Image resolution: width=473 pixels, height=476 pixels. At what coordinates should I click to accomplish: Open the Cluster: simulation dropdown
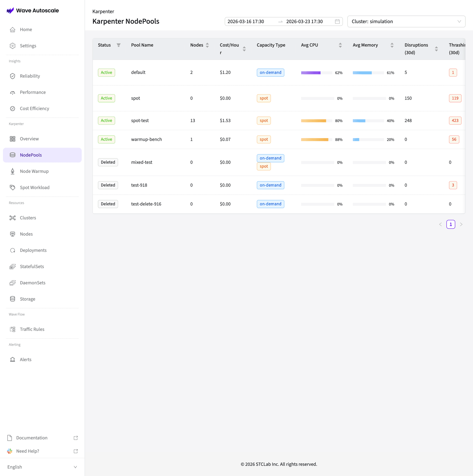coord(406,21)
